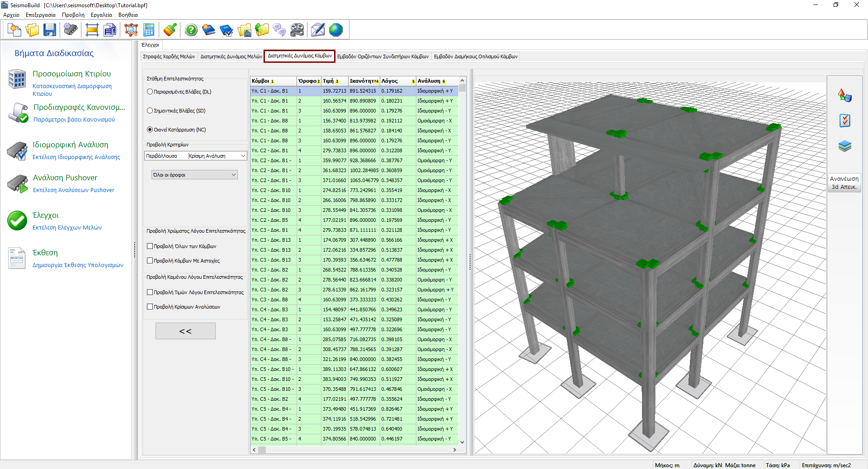Viewport: 868px width, 469px height.
Task: Click the globe icon in toolbar
Action: coord(336,30)
